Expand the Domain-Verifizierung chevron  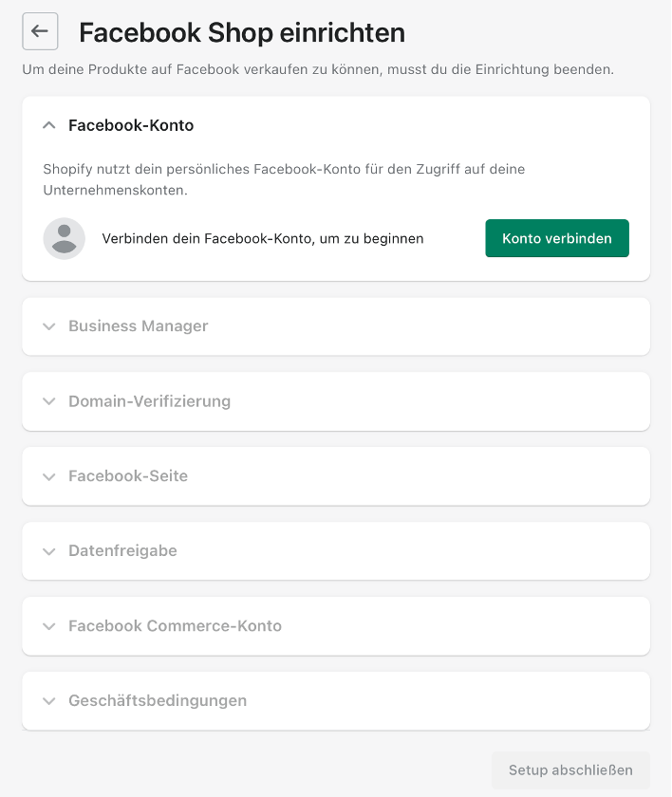(x=49, y=401)
